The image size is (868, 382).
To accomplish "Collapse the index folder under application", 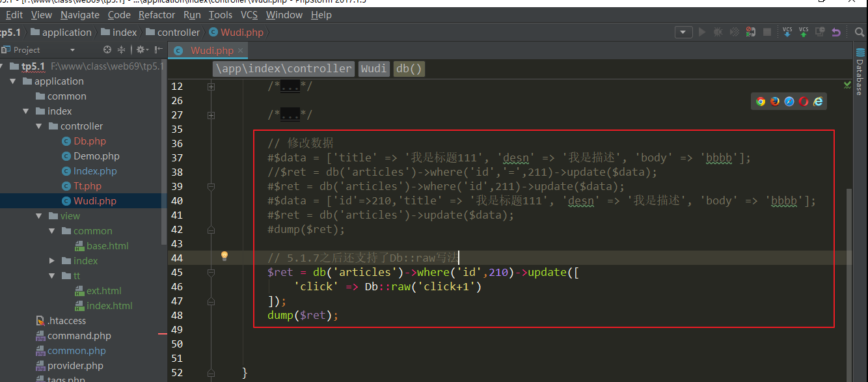I will 26,111.
